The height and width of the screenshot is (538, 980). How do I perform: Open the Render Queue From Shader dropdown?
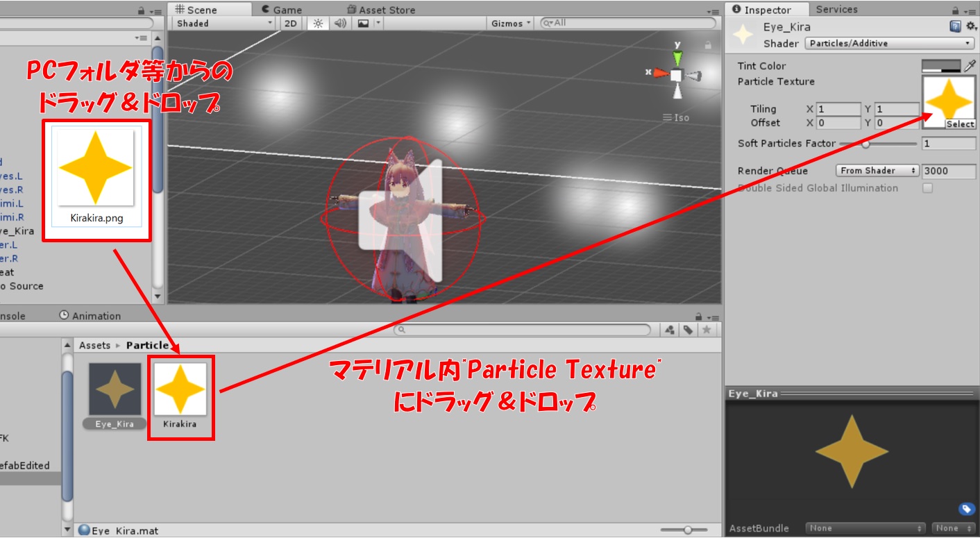pyautogui.click(x=877, y=171)
